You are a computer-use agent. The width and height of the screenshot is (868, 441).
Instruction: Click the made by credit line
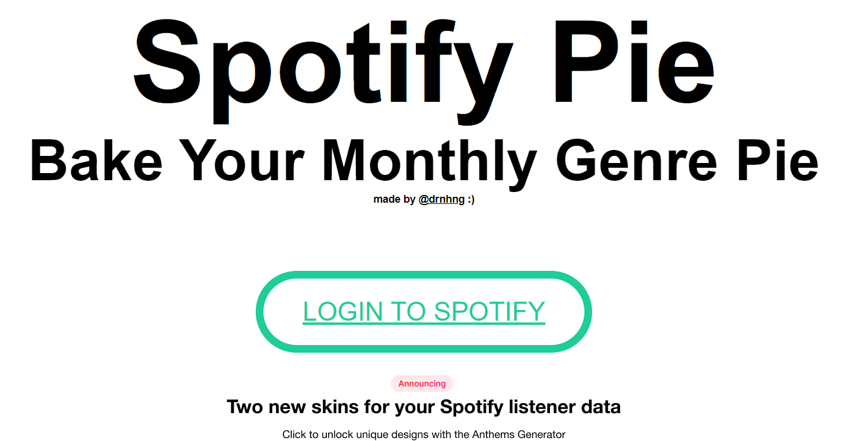coord(423,199)
